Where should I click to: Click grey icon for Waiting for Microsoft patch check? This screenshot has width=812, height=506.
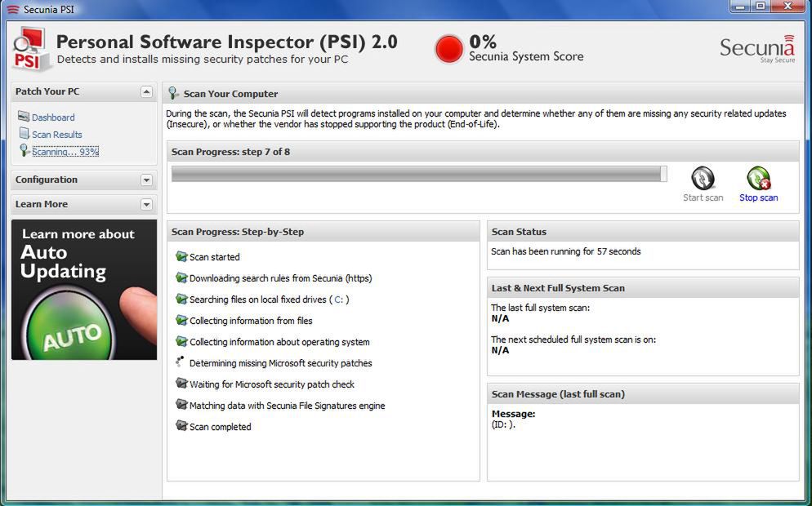point(181,384)
